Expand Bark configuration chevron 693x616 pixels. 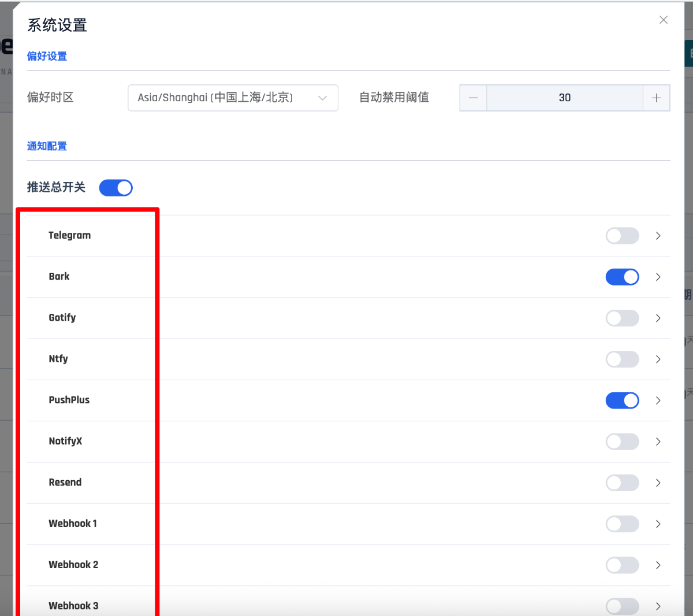[x=658, y=277]
